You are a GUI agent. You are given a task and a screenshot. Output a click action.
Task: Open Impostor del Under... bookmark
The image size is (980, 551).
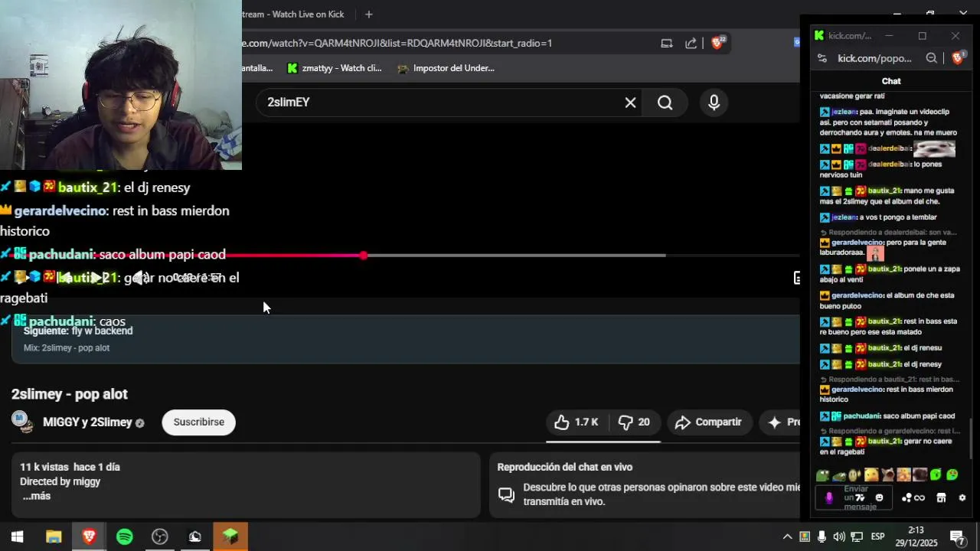click(446, 68)
